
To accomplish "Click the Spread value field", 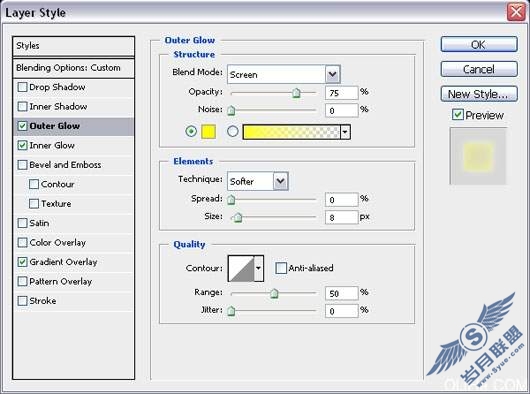I will coord(341,200).
